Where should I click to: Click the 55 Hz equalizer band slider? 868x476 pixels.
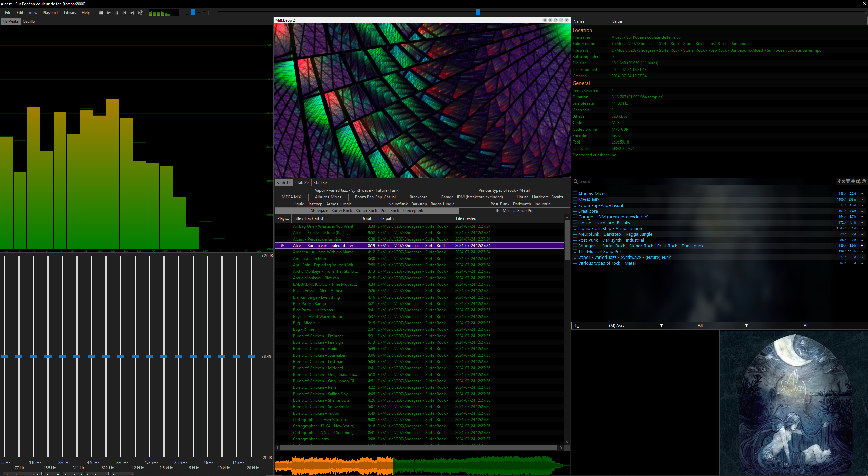tap(4, 357)
